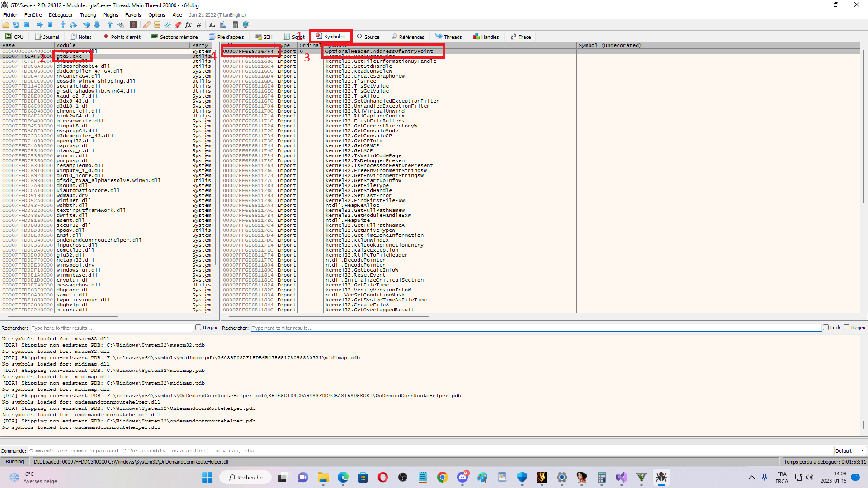
Task: Click the Commande input field
Action: 431,450
